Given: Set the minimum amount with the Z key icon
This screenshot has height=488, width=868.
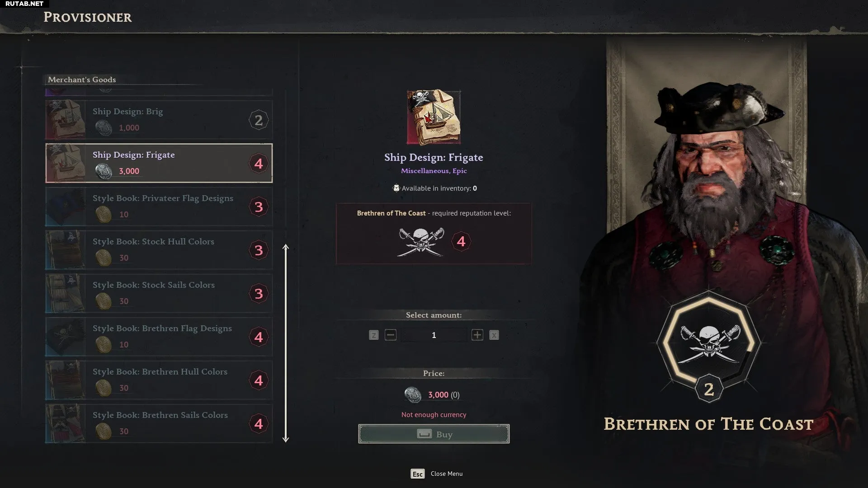Looking at the screenshot, I should click(x=373, y=335).
